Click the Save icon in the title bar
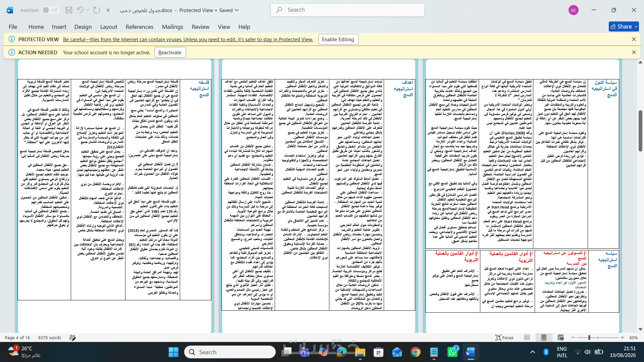644x362 pixels. (69, 10)
